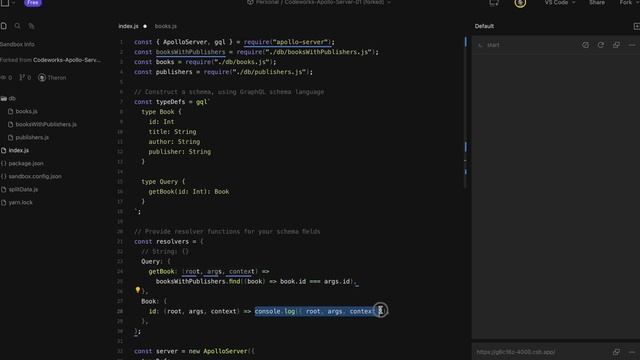The image size is (640, 360).
Task: Click the selected console.log text on line 28
Action: [x=316, y=311]
